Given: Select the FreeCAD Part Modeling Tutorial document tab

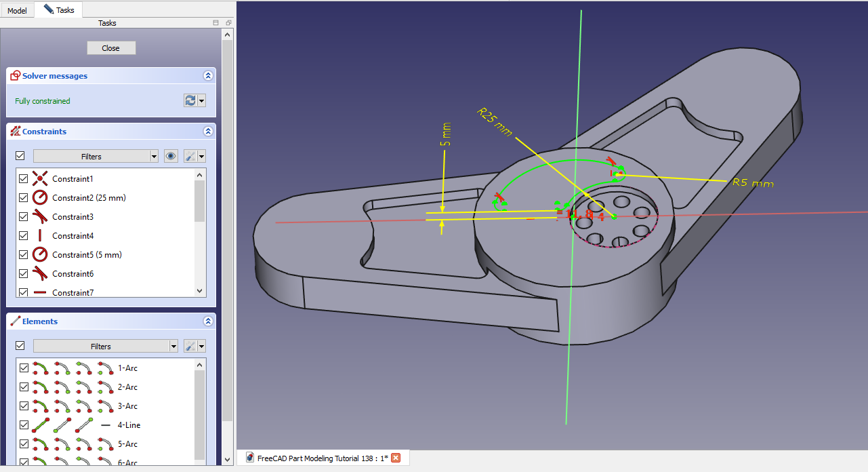Looking at the screenshot, I should (317, 458).
